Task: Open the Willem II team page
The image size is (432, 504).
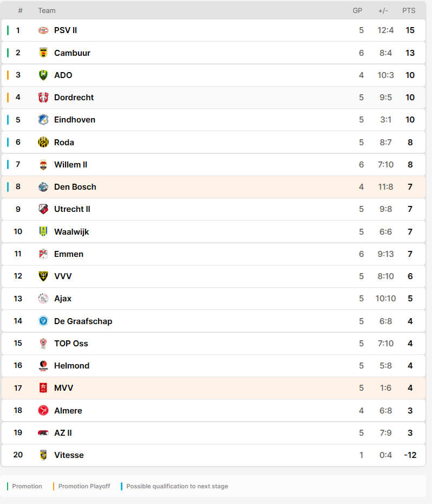Action: (x=71, y=165)
